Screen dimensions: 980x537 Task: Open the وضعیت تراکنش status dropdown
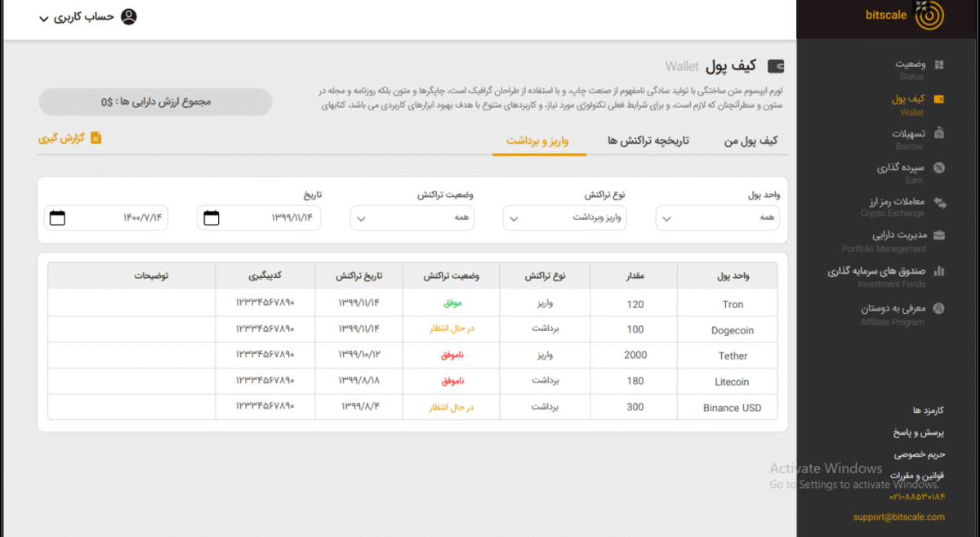click(x=361, y=218)
